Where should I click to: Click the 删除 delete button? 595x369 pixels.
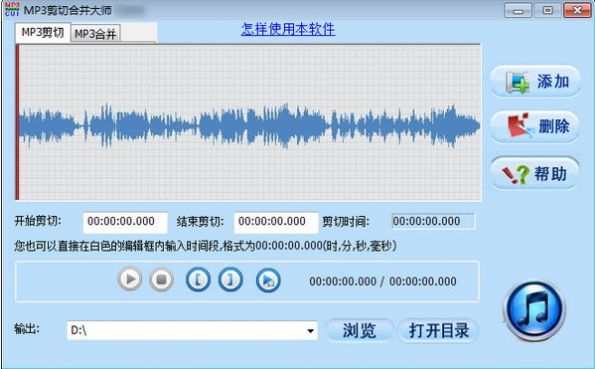[535, 126]
